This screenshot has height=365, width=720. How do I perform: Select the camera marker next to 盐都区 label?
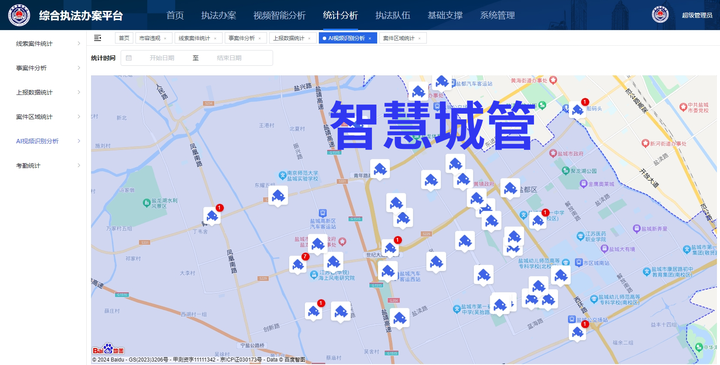[510, 188]
